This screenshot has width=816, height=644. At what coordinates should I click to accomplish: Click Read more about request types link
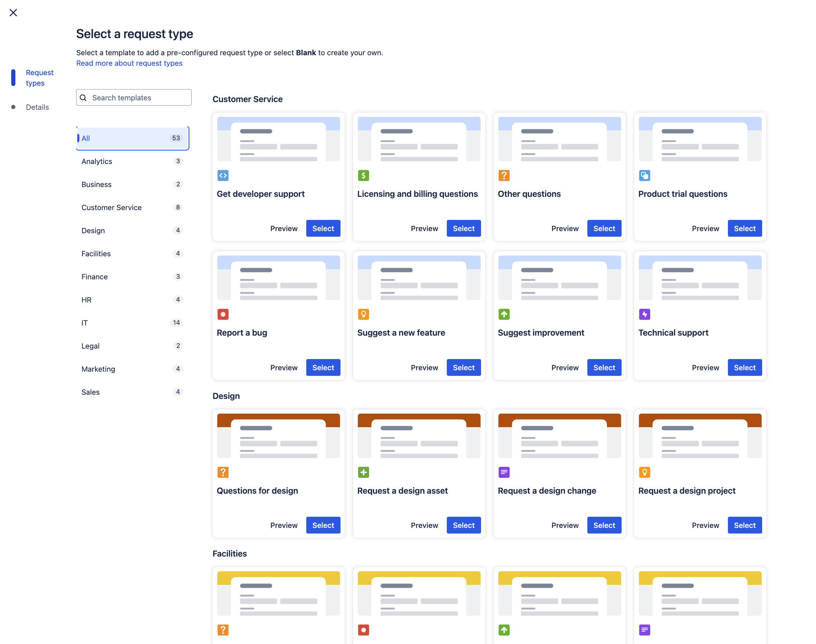click(129, 63)
